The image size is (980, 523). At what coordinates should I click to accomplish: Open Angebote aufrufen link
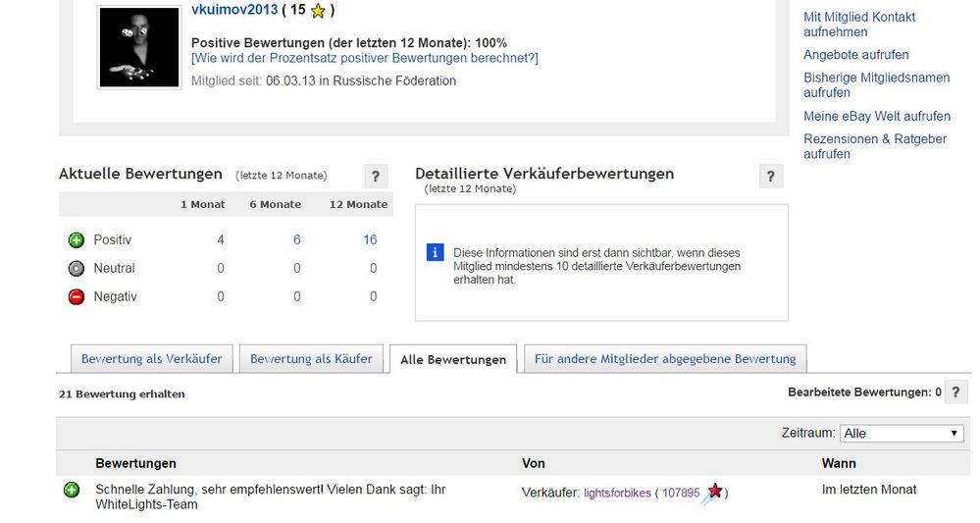pyautogui.click(x=855, y=55)
